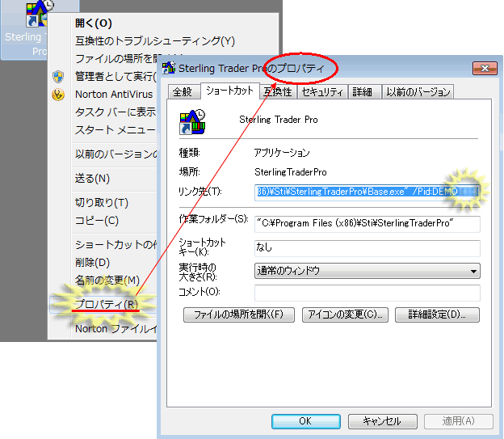Choose 以前のバージョン in the context menu
Screen dimensions: 504x439
(116, 154)
